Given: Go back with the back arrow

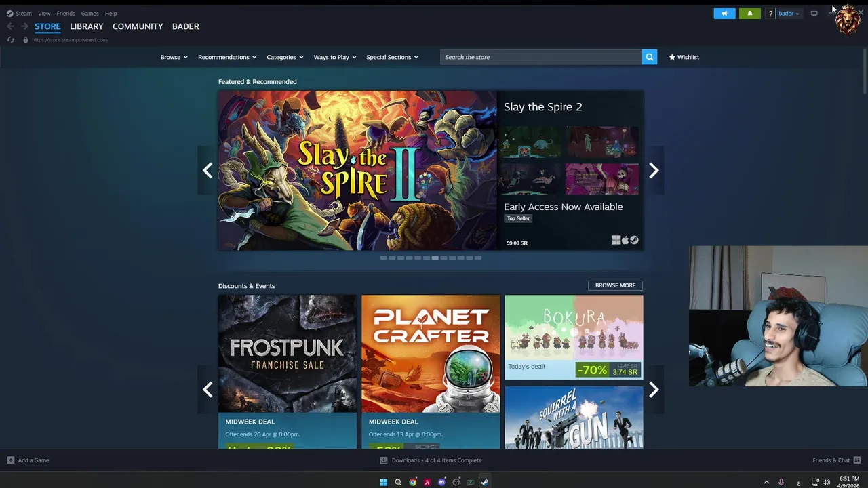Looking at the screenshot, I should coord(10,26).
